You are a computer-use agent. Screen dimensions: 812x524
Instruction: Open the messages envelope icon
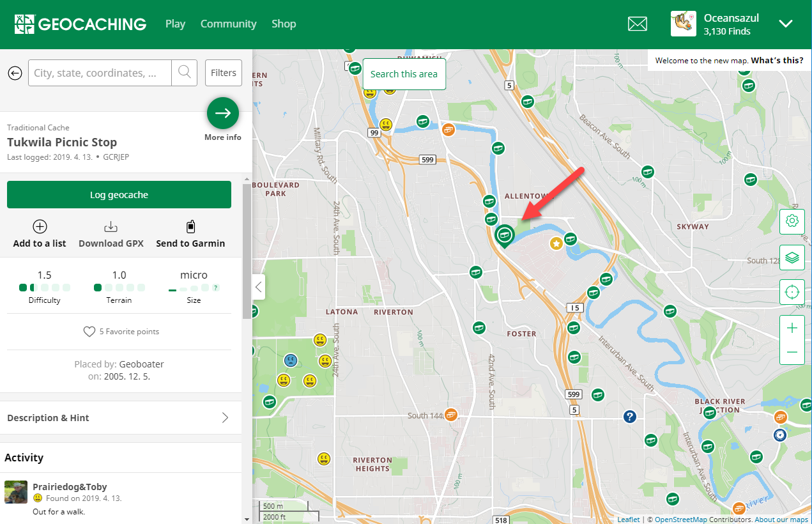[x=638, y=24]
